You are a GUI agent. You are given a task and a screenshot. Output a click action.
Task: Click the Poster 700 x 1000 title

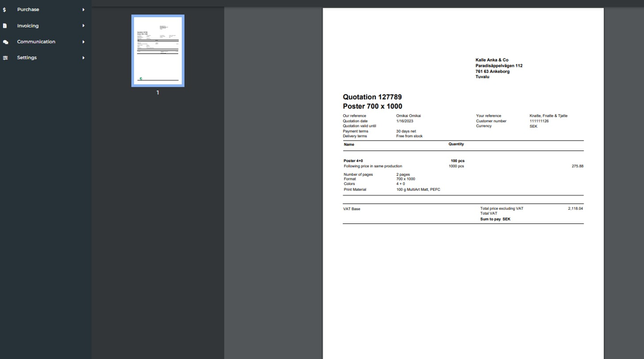[x=372, y=106]
